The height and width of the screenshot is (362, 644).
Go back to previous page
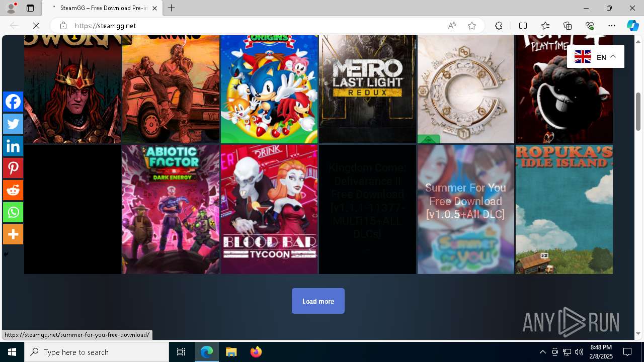(x=14, y=26)
